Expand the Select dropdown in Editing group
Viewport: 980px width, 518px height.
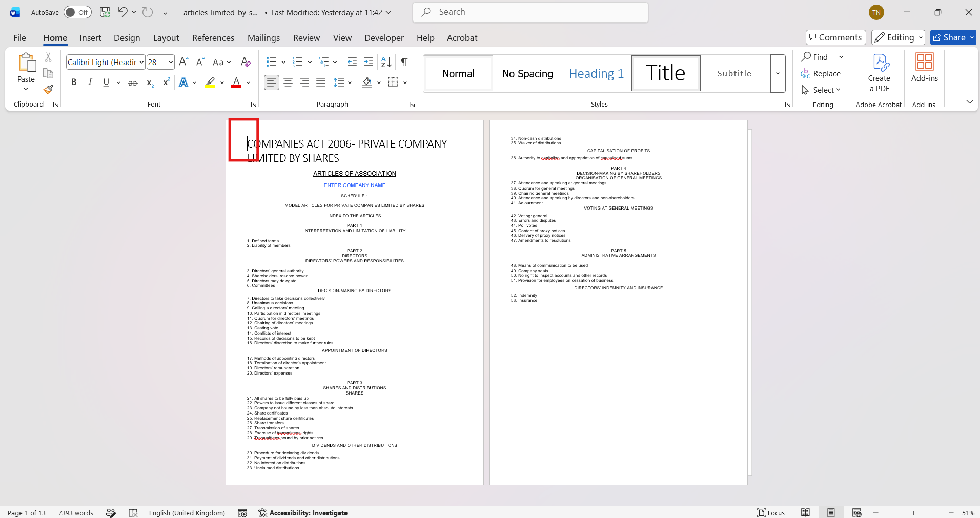click(821, 90)
